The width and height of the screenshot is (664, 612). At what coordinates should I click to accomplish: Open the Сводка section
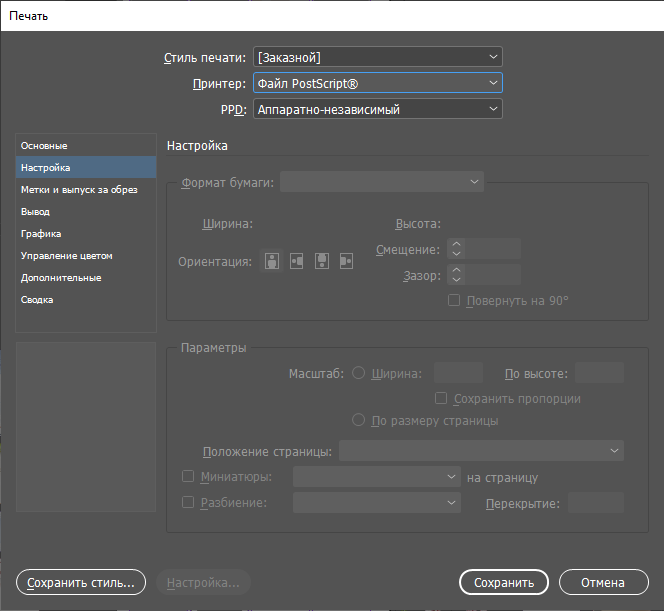pyautogui.click(x=86, y=300)
